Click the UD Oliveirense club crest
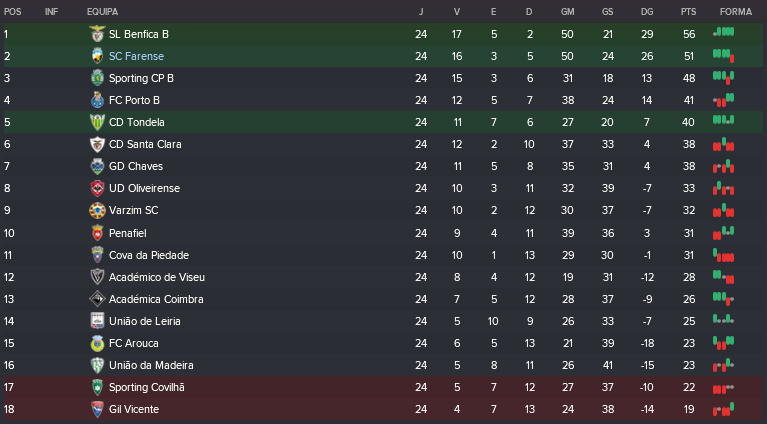This screenshot has width=767, height=424. [97, 188]
